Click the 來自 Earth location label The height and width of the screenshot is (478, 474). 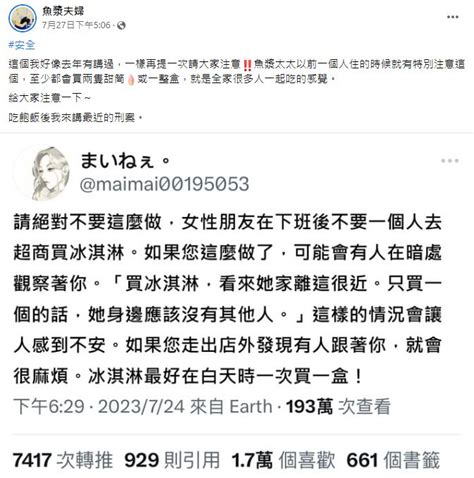tap(231, 407)
